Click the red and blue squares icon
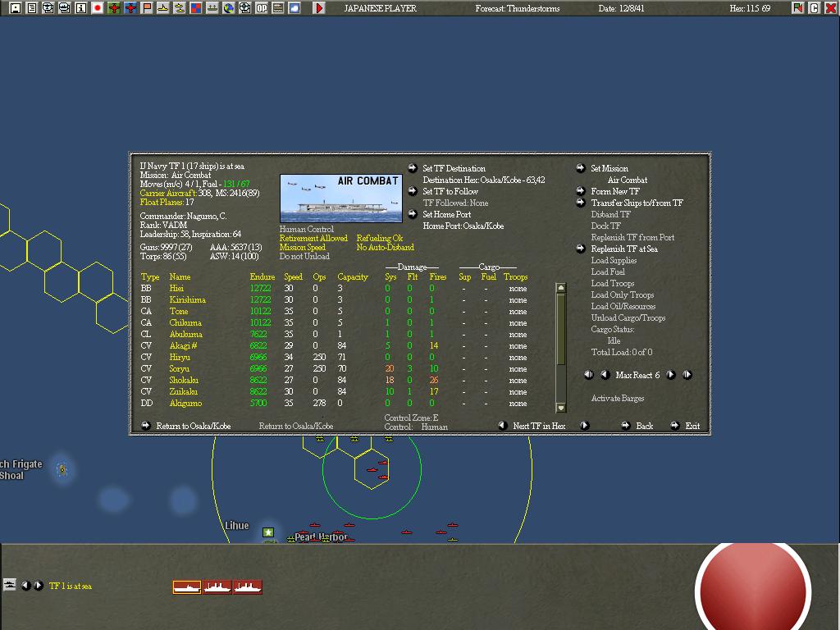The height and width of the screenshot is (630, 840). 196,8
